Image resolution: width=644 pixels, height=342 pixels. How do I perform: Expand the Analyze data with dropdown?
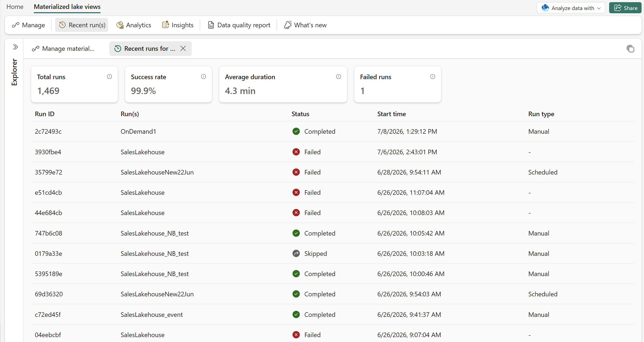571,8
